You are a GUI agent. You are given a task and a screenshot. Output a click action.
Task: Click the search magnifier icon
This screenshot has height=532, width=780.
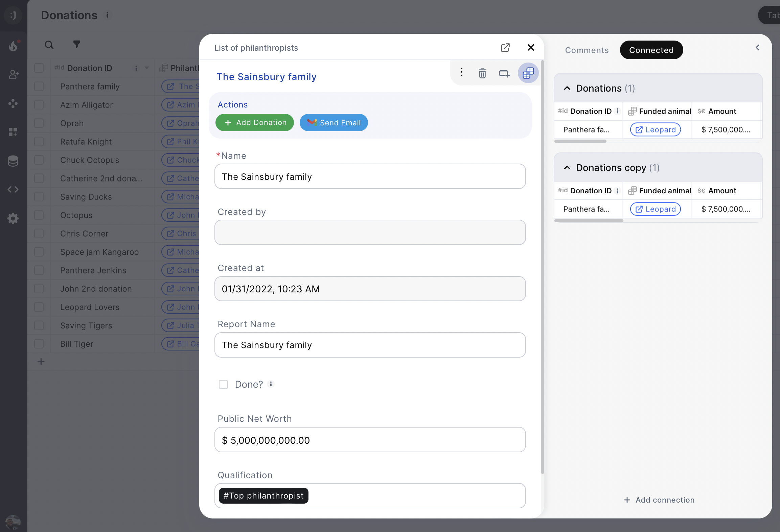click(x=49, y=45)
